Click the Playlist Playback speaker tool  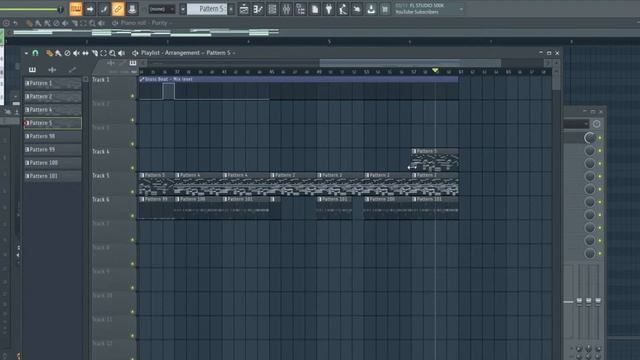pyautogui.click(x=121, y=53)
